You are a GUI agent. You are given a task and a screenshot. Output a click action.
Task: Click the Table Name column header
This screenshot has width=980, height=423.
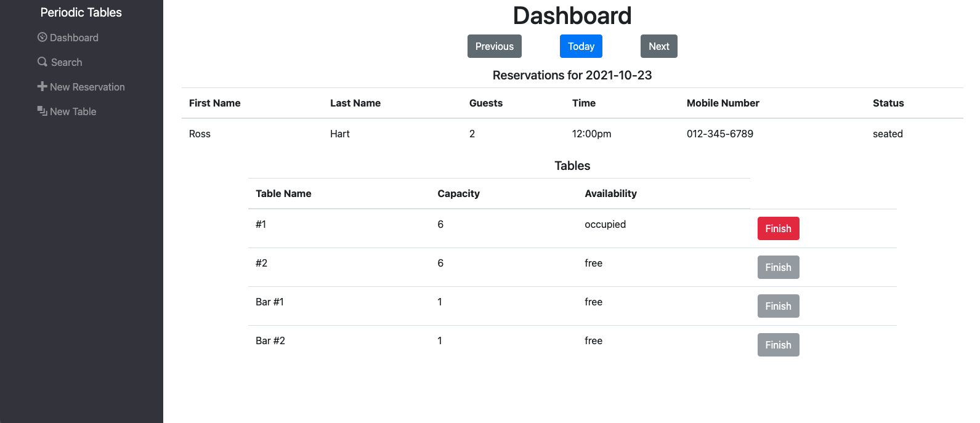point(283,193)
